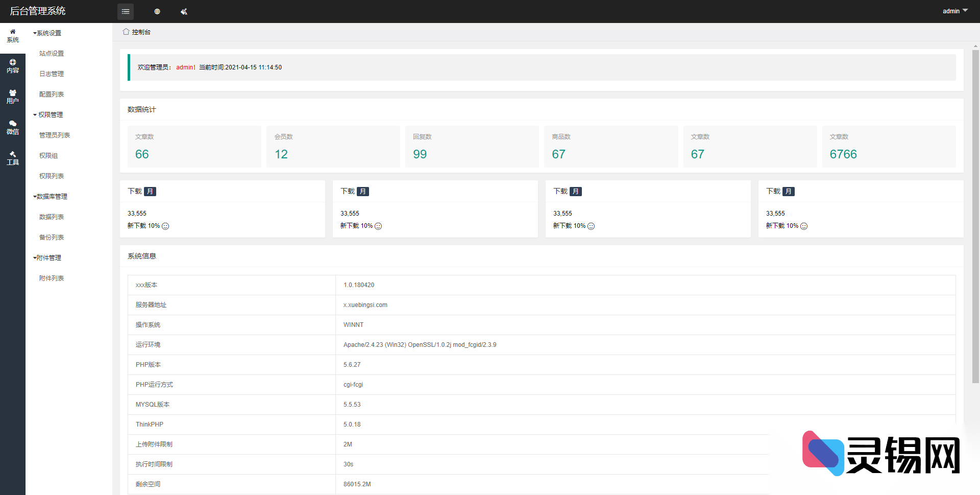Open the 系统 home module in the sidebar
This screenshot has height=495, width=980.
[x=13, y=35]
